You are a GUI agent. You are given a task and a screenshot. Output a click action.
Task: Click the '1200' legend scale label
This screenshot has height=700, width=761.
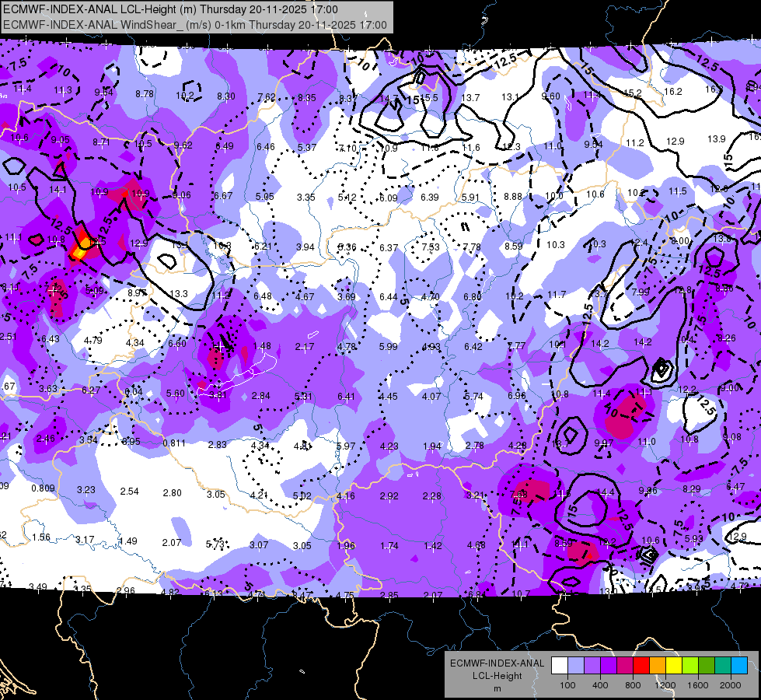coord(665,685)
